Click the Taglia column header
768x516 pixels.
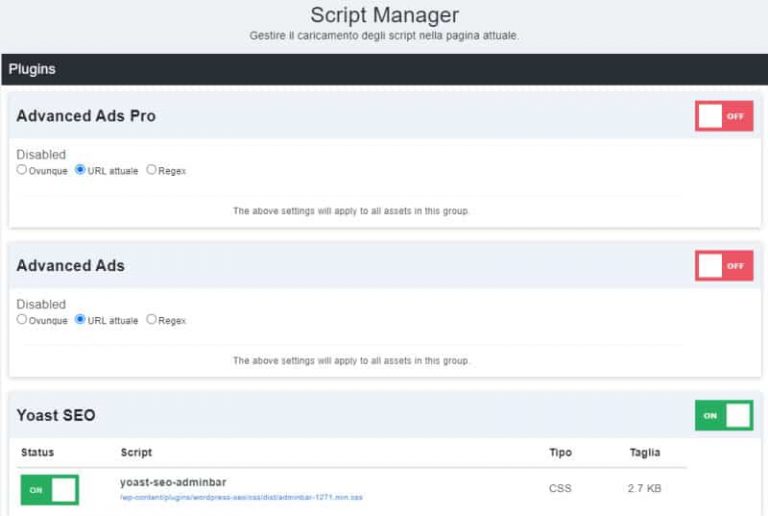click(x=645, y=453)
